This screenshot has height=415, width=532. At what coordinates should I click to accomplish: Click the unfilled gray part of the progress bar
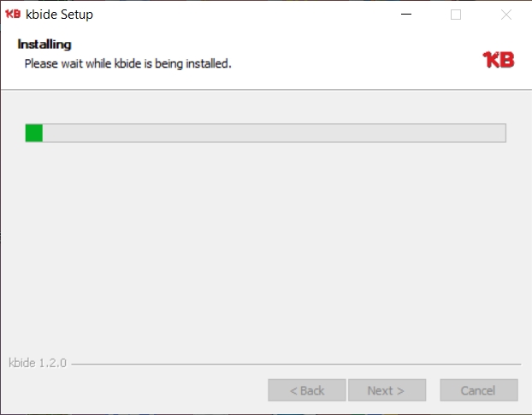coord(274,133)
